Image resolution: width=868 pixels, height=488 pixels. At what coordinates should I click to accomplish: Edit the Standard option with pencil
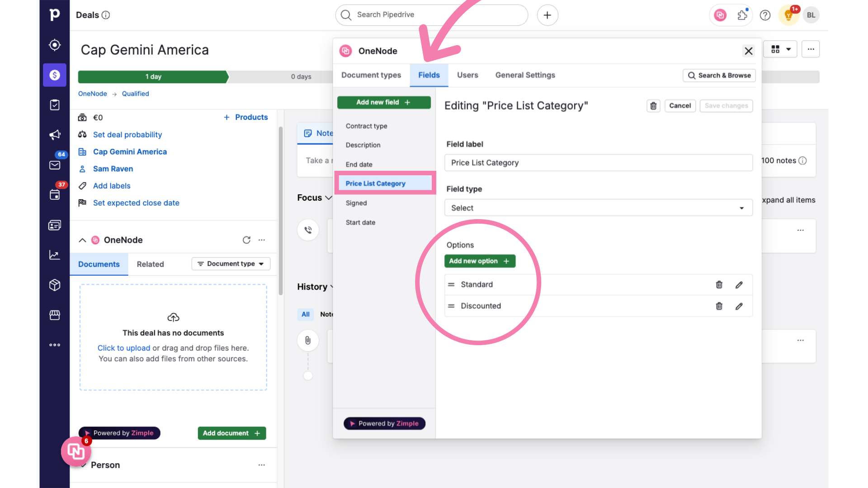[739, 285]
